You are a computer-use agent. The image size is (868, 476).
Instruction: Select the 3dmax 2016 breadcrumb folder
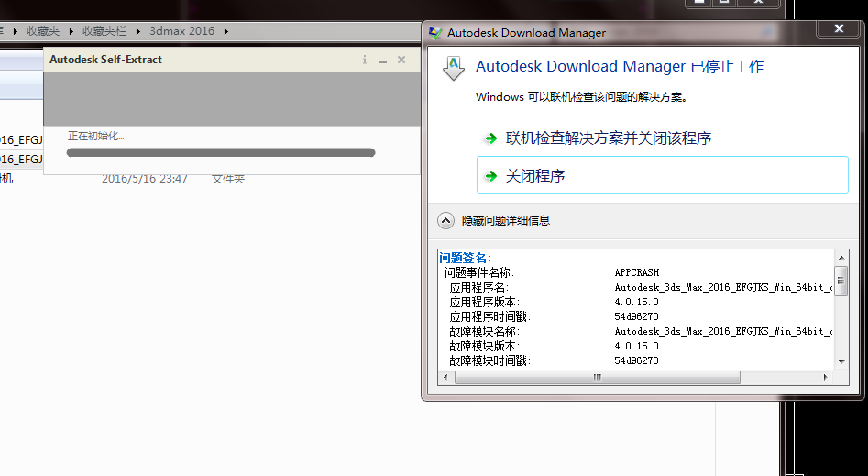pos(181,31)
